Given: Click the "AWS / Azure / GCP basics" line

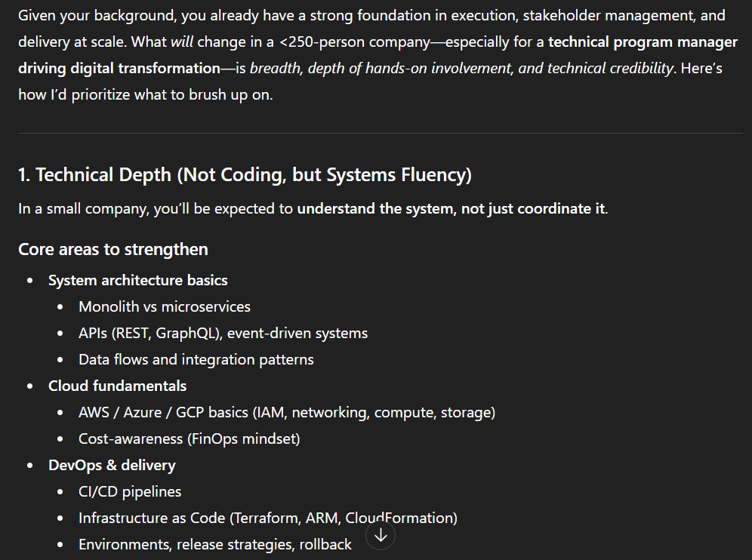Looking at the screenshot, I should coord(287,412).
